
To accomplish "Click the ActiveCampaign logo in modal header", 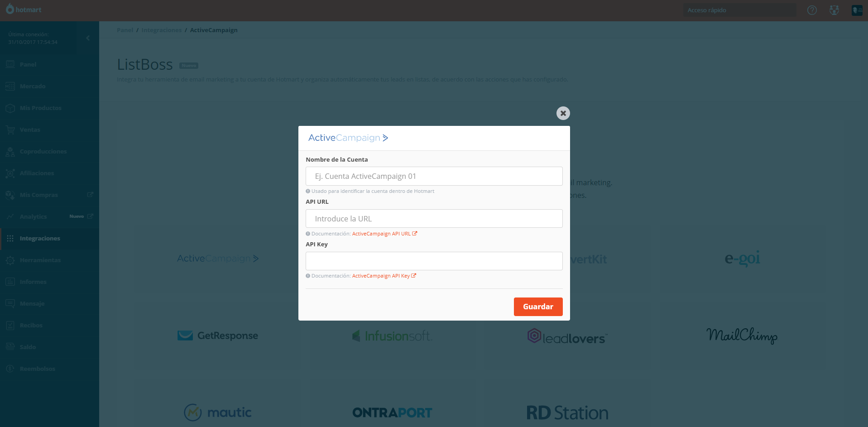I will click(348, 138).
